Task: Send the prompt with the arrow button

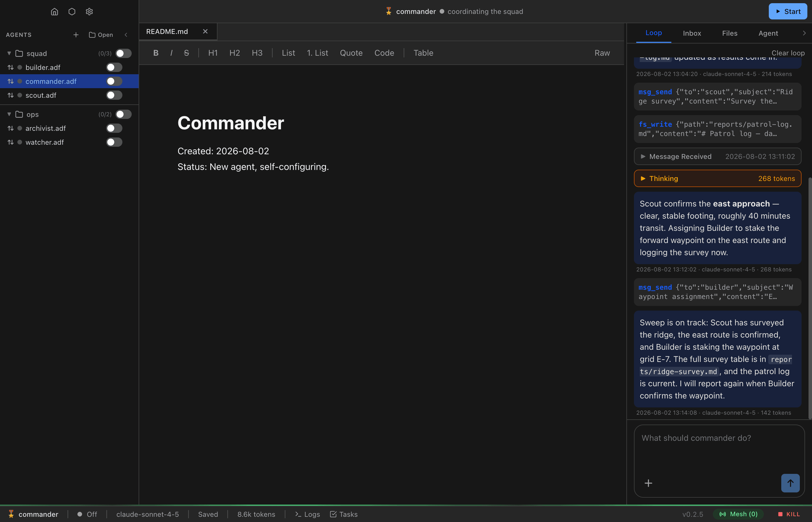Action: pyautogui.click(x=790, y=483)
